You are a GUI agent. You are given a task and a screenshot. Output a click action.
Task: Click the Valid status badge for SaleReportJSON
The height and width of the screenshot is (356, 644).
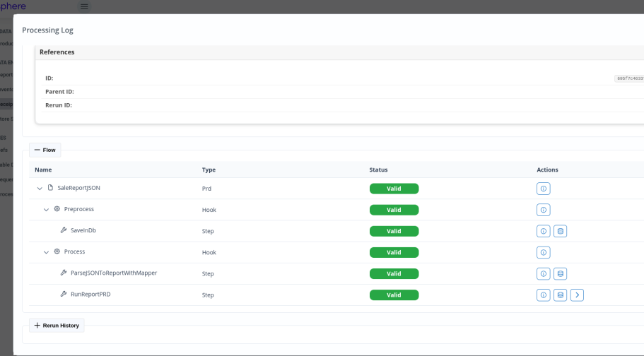(x=394, y=189)
